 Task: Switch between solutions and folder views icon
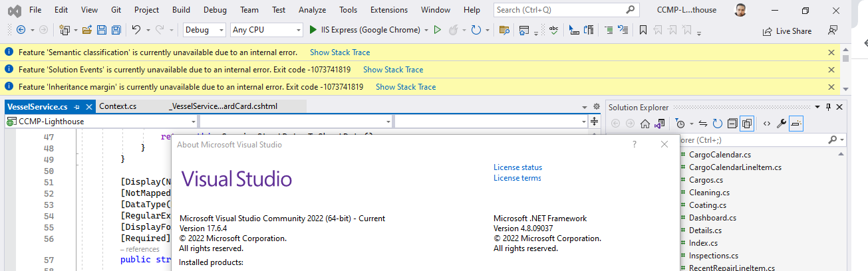point(659,124)
